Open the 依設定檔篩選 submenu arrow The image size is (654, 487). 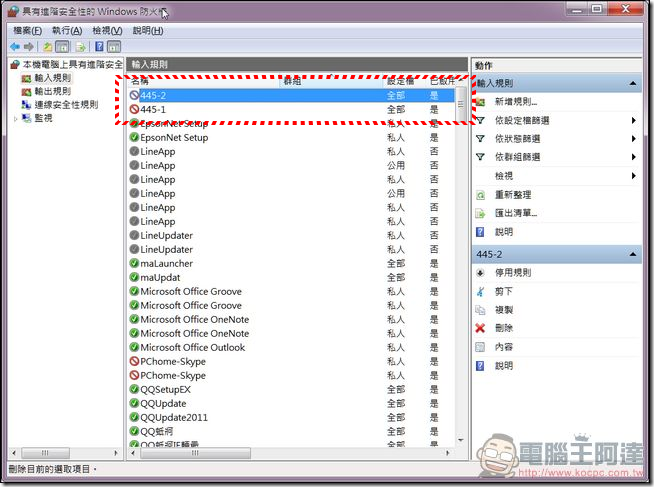click(634, 120)
